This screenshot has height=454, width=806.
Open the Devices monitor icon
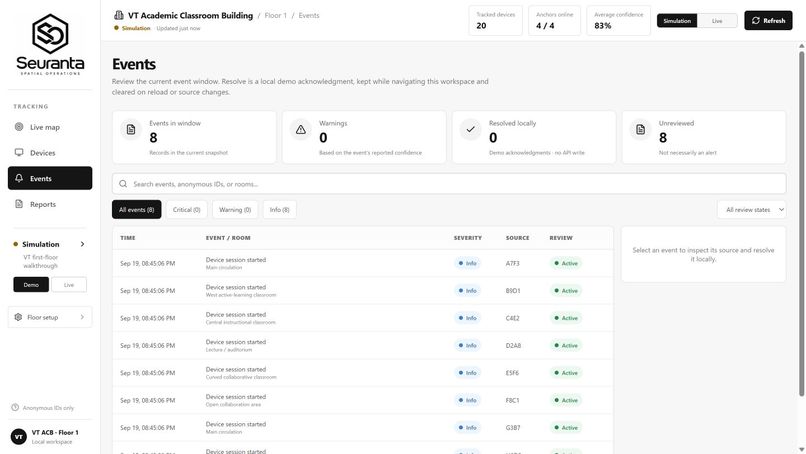point(19,153)
